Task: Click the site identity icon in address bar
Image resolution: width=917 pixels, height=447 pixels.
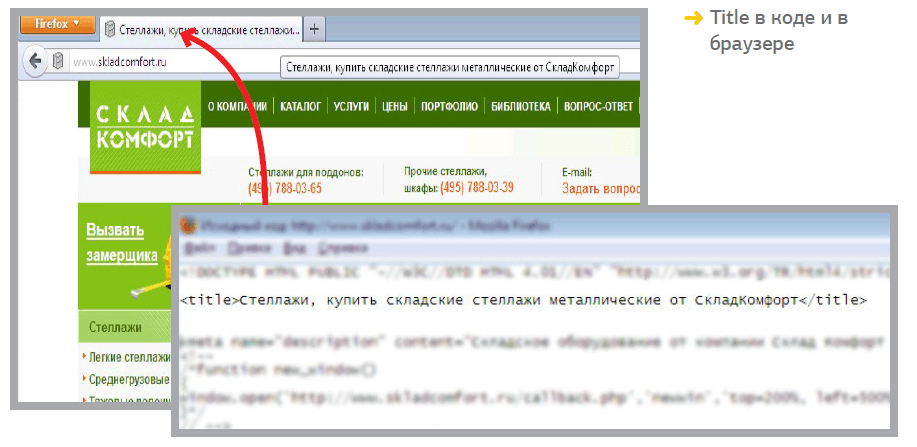Action: point(58,61)
